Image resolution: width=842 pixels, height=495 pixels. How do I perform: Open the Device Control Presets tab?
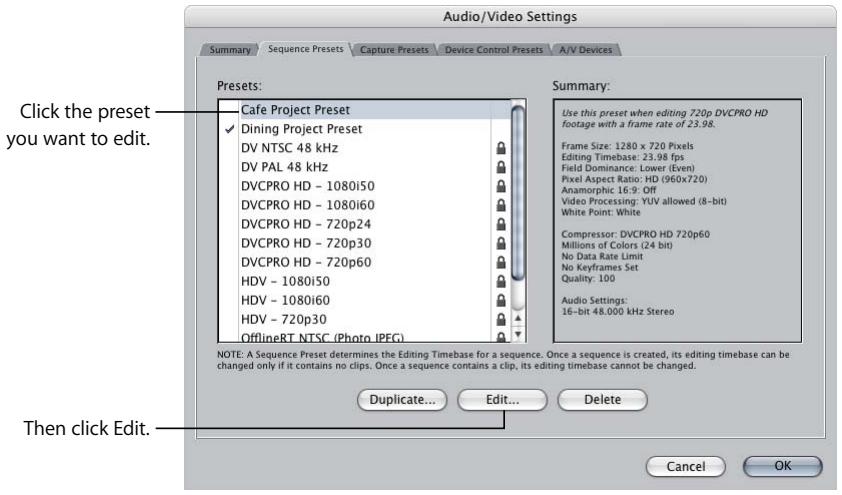(x=493, y=50)
